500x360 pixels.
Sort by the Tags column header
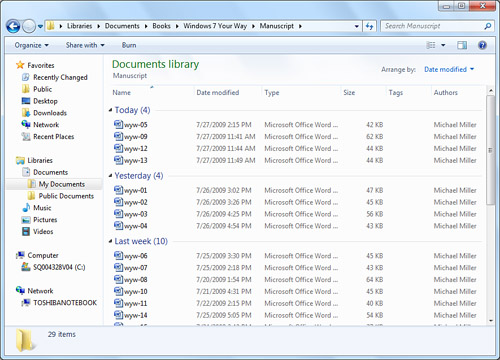396,93
